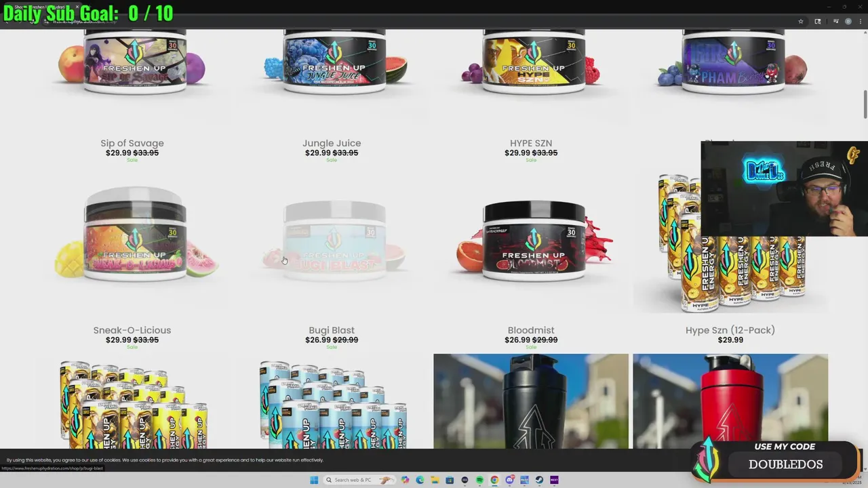The image size is (868, 488).
Task: Click the Sale tag under Sneak-O-Licious
Action: tap(132, 347)
